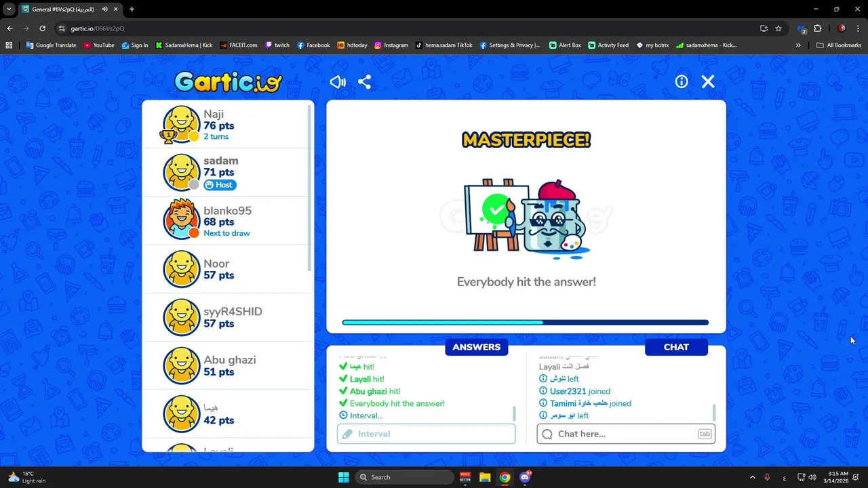
Task: Open the twitch bookmark
Action: (x=277, y=45)
